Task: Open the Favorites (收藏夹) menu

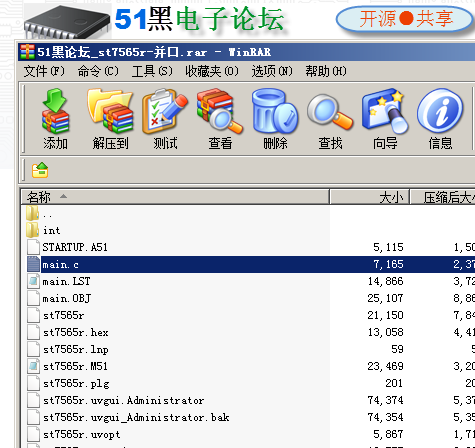Action: [212, 71]
